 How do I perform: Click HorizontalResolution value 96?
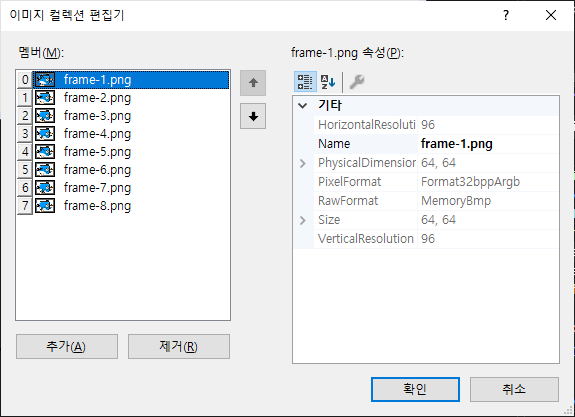coord(428,125)
